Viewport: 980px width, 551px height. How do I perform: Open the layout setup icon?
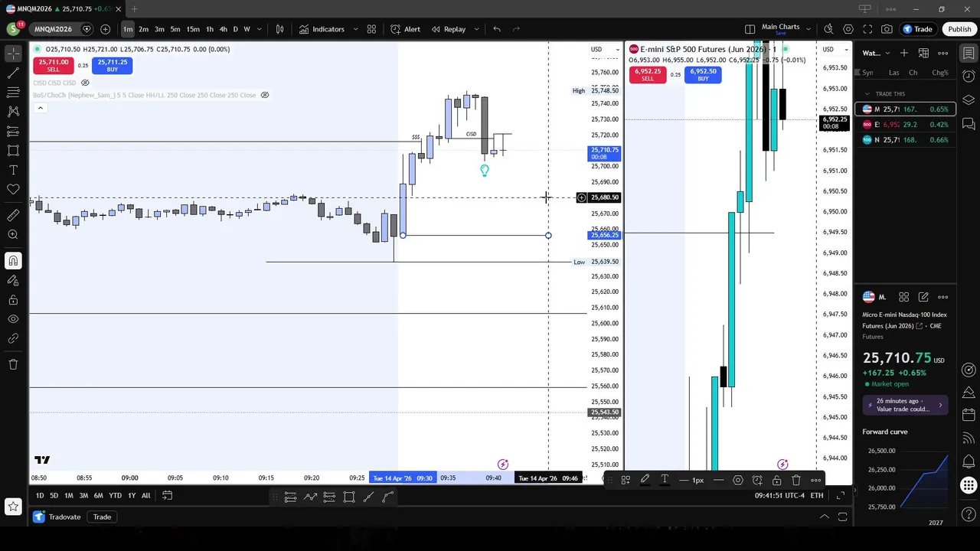point(750,29)
